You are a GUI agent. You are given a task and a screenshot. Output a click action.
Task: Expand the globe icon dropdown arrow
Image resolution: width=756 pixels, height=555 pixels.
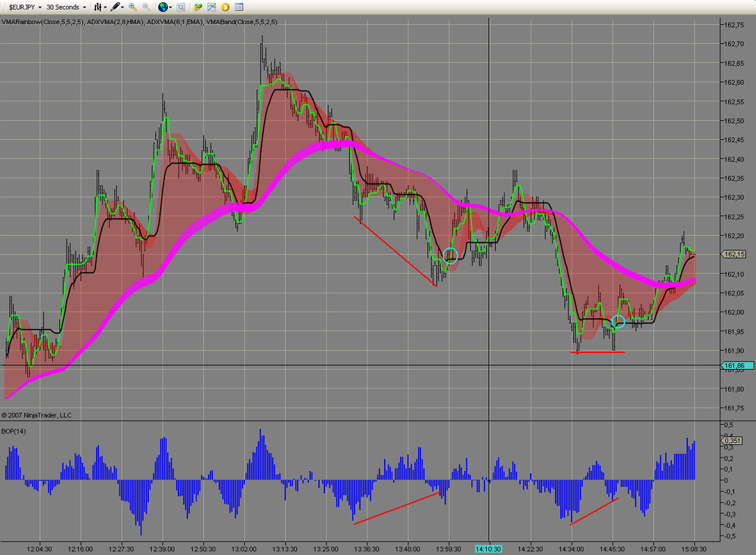171,8
